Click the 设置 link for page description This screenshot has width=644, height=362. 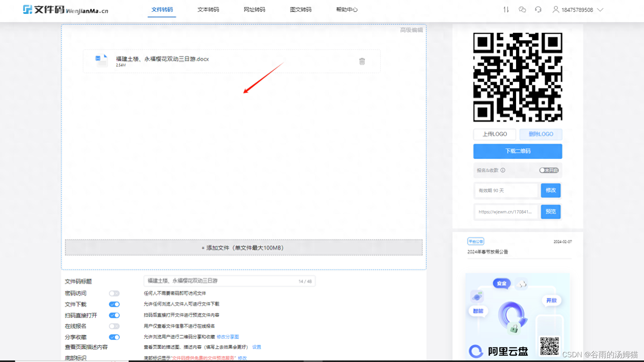point(257,347)
